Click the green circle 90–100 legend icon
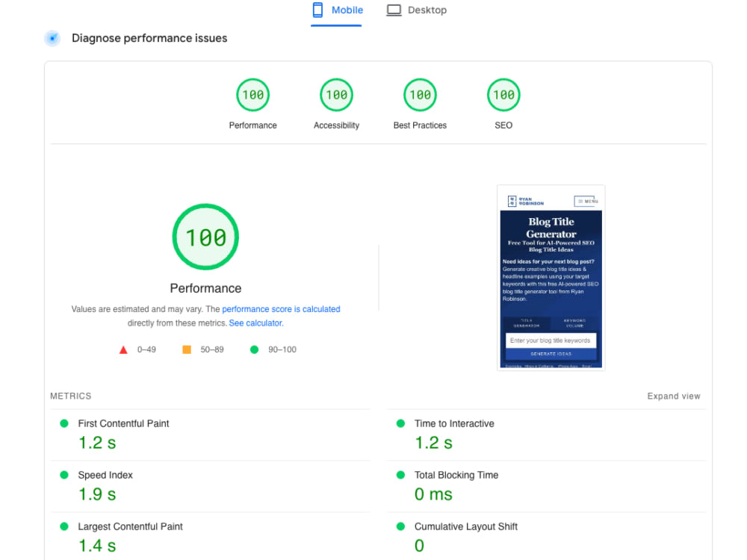The image size is (747, 560). tap(255, 349)
